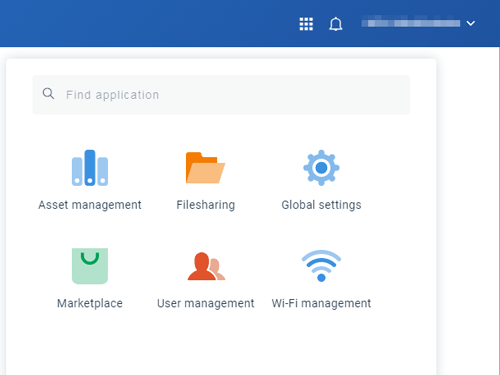Open the blurred account name menu

pos(411,23)
